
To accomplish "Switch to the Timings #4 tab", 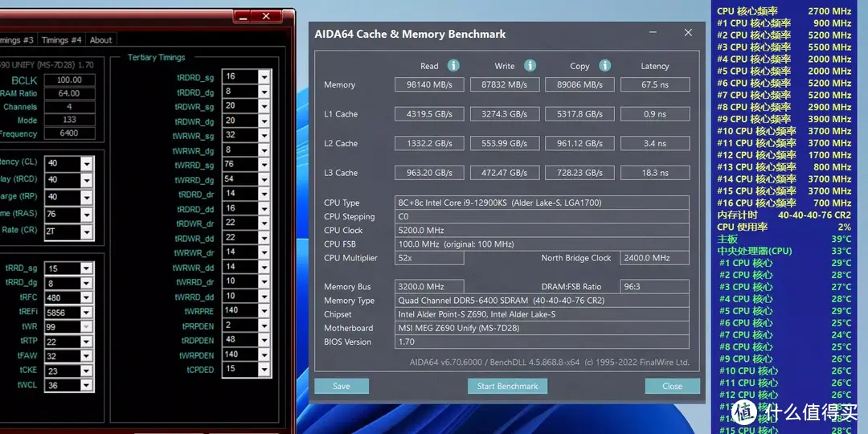I will (x=61, y=40).
